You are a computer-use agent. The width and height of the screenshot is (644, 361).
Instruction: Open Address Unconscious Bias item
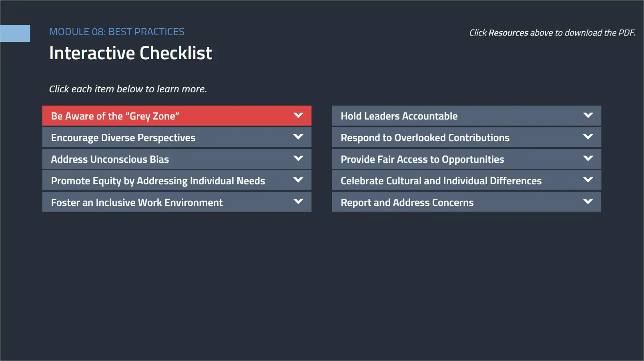tap(110, 160)
